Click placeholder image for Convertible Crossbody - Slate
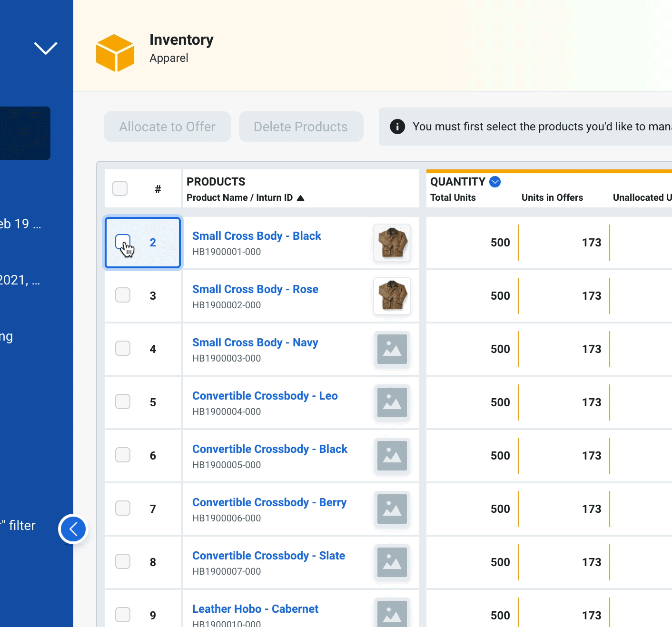Screen dimensions: 672x627 coord(392,562)
